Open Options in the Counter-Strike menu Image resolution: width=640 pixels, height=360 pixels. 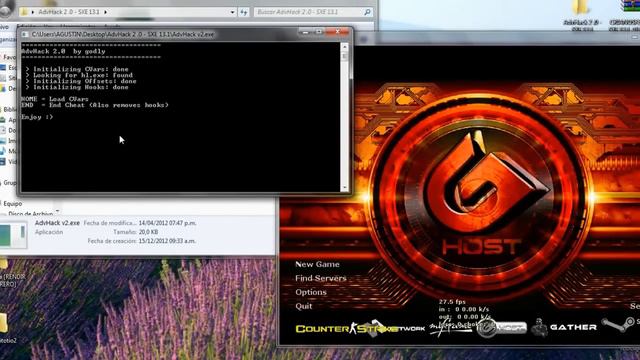[x=311, y=292]
